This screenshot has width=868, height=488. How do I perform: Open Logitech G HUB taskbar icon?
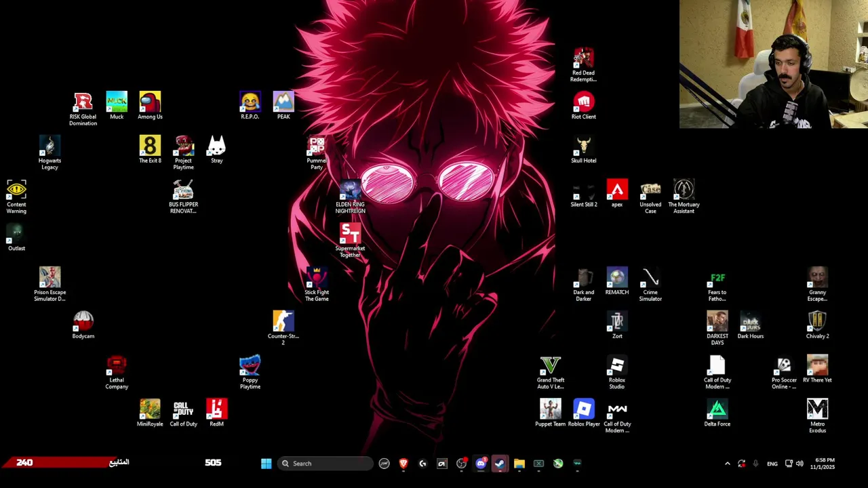[422, 464]
